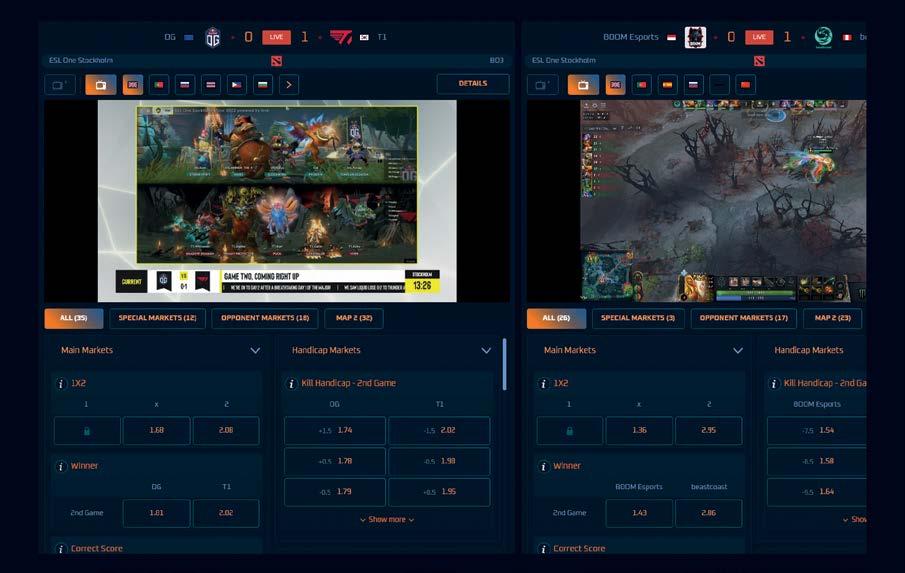Click locked 1X2 option in BOOM match
Screen dimensions: 905x573
click(x=570, y=430)
